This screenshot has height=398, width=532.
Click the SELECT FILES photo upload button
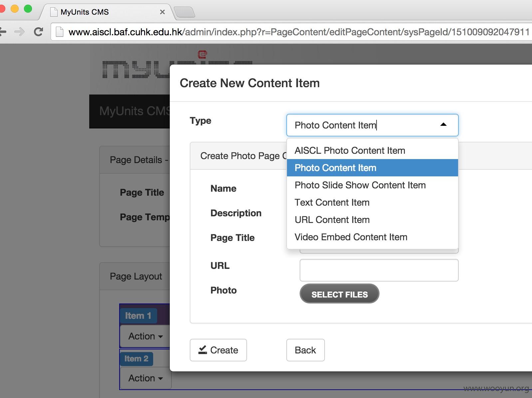click(x=339, y=294)
